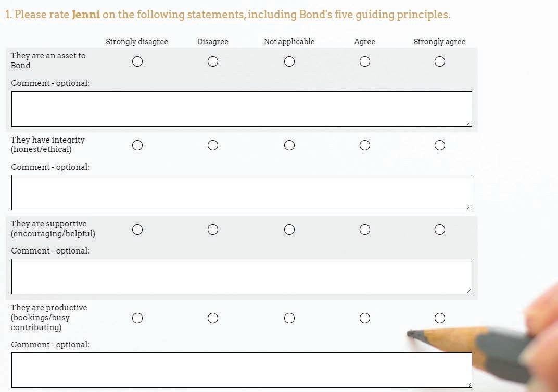Choose Agree for productive statement

[x=365, y=318]
